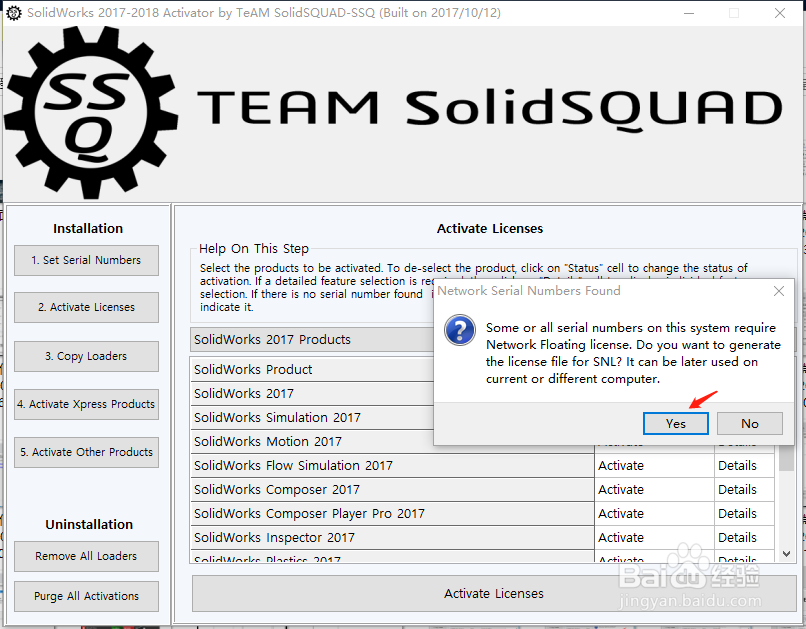Close the Network Serial Numbers Found dialog

point(779,291)
